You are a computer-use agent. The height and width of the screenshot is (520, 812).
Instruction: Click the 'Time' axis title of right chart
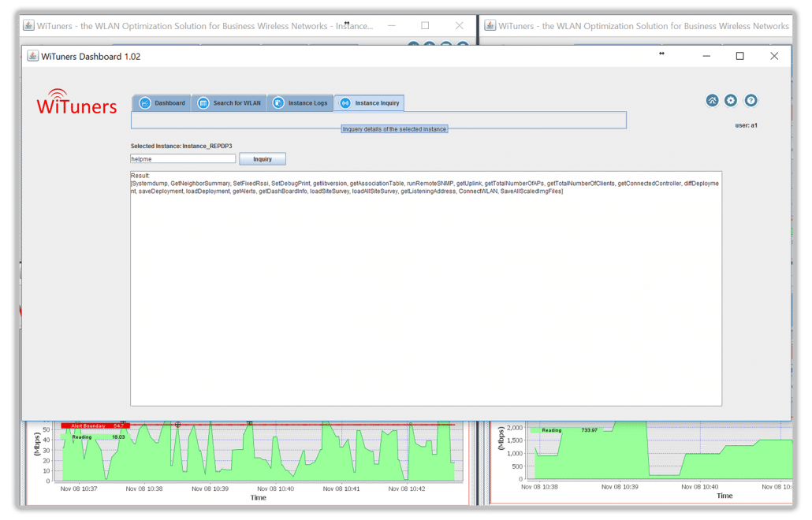point(724,496)
